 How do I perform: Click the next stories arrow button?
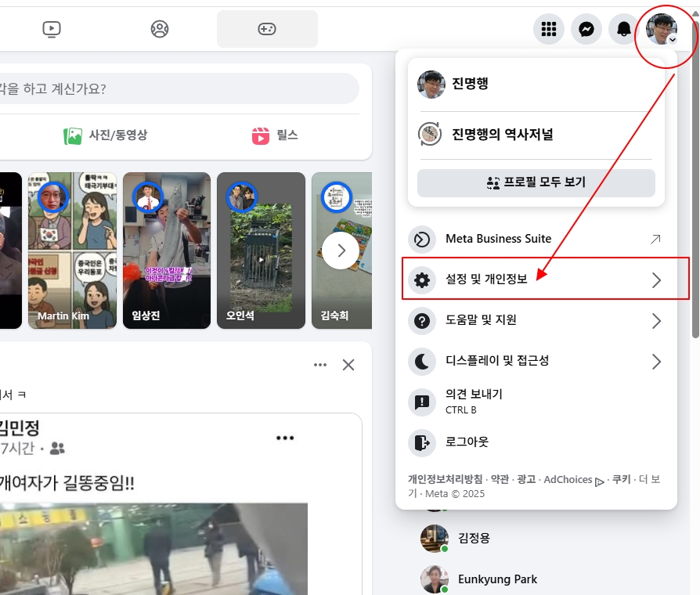click(341, 251)
